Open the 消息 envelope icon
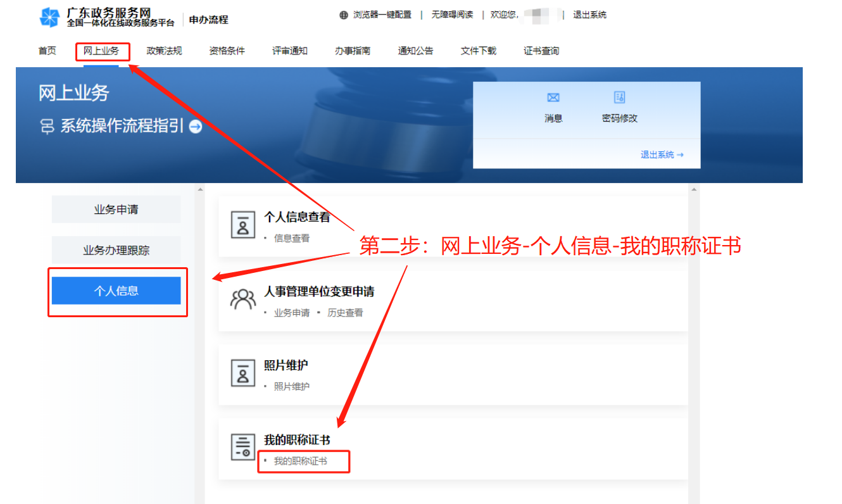 tap(553, 98)
